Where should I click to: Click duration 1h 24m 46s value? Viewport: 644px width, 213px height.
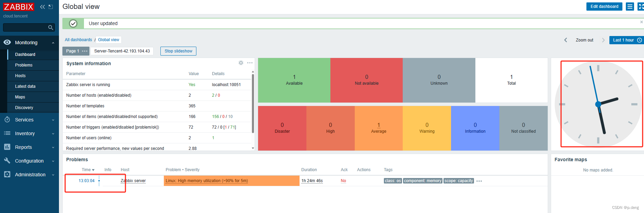click(312, 181)
